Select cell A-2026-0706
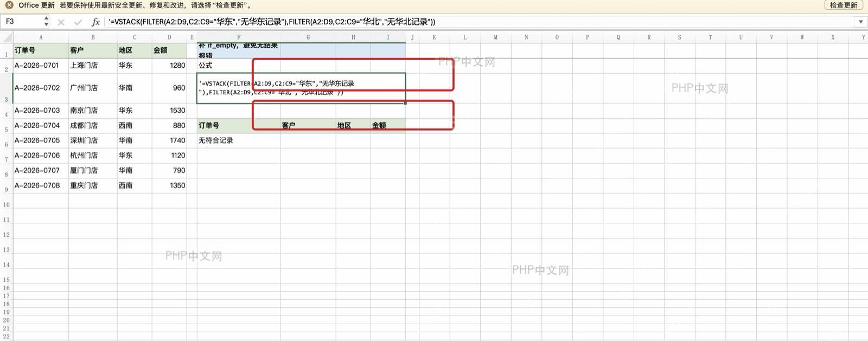868x341 pixels. tap(41, 156)
